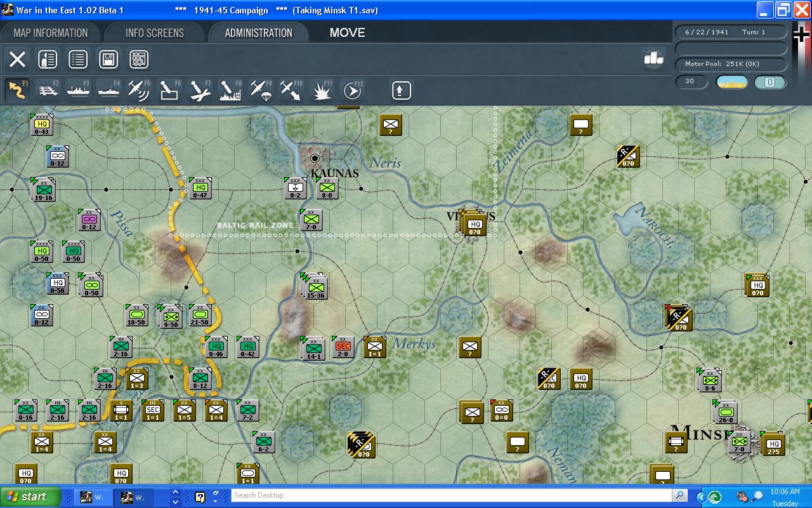The height and width of the screenshot is (508, 812).
Task: Select the F8 bomb city mode icon
Action: (230, 91)
